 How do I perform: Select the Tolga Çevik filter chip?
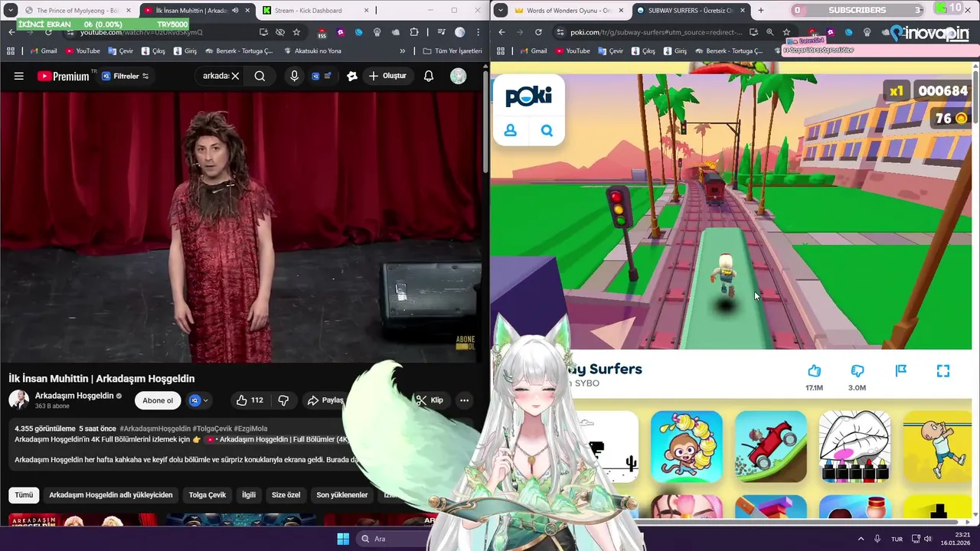point(207,495)
